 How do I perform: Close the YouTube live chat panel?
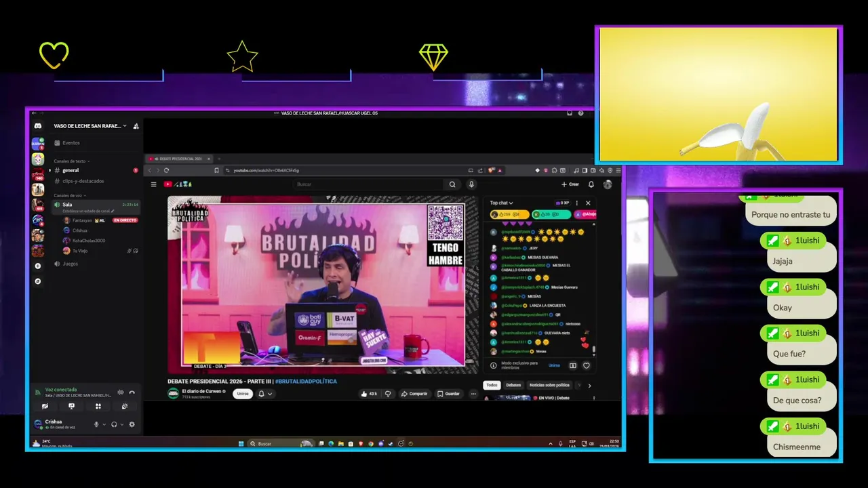[588, 203]
